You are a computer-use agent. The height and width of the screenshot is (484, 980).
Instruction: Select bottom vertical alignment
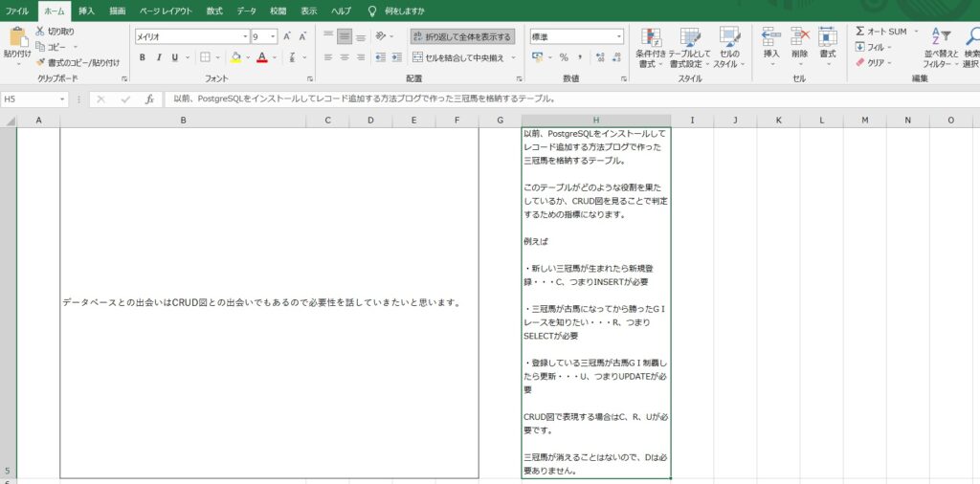point(360,37)
